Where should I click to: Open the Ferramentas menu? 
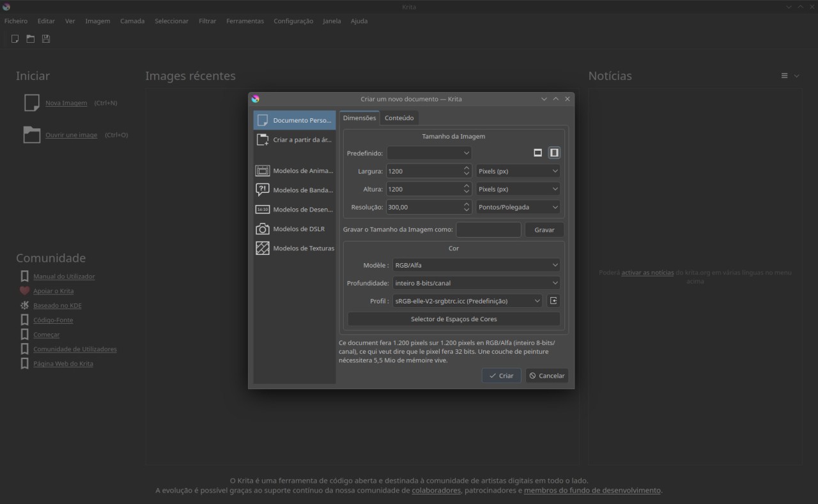click(245, 21)
